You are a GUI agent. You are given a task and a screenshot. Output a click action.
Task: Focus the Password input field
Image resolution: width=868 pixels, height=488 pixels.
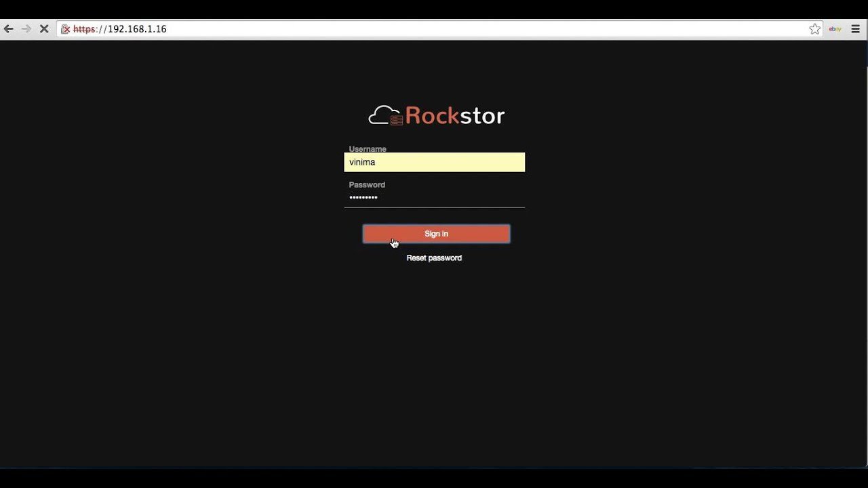[435, 198]
